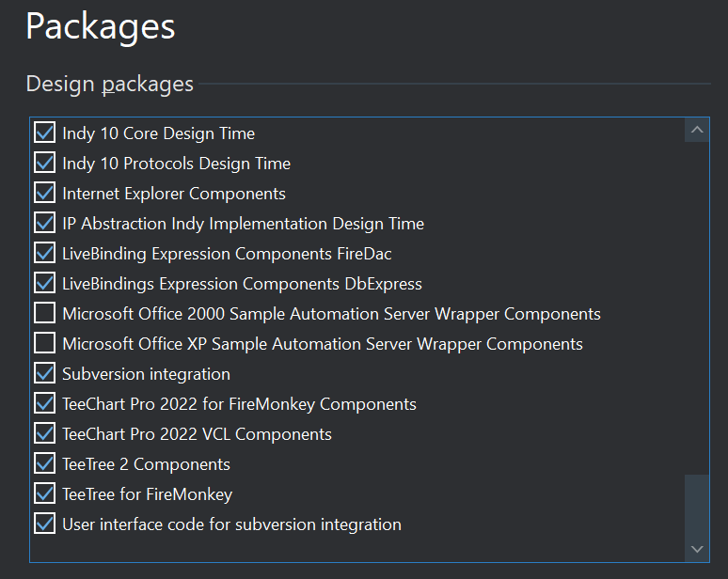728x579 pixels.
Task: Select 'LiveBinding Expression Components FireDac' row text
Action: point(227,254)
